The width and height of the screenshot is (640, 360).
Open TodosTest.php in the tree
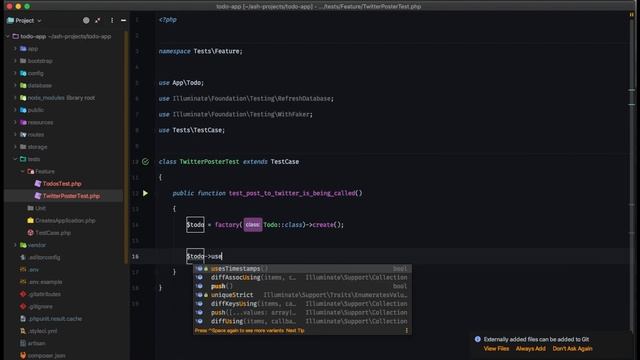(62, 184)
